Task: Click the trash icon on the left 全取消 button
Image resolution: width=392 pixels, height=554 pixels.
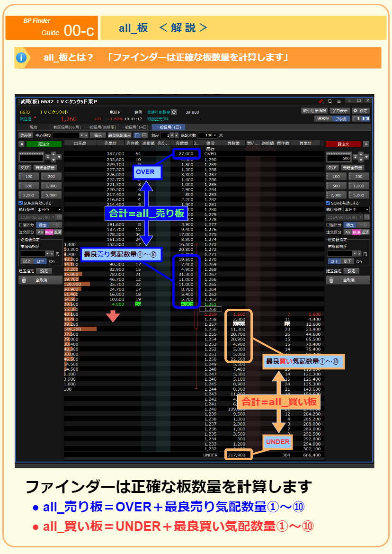Action: click(24, 280)
